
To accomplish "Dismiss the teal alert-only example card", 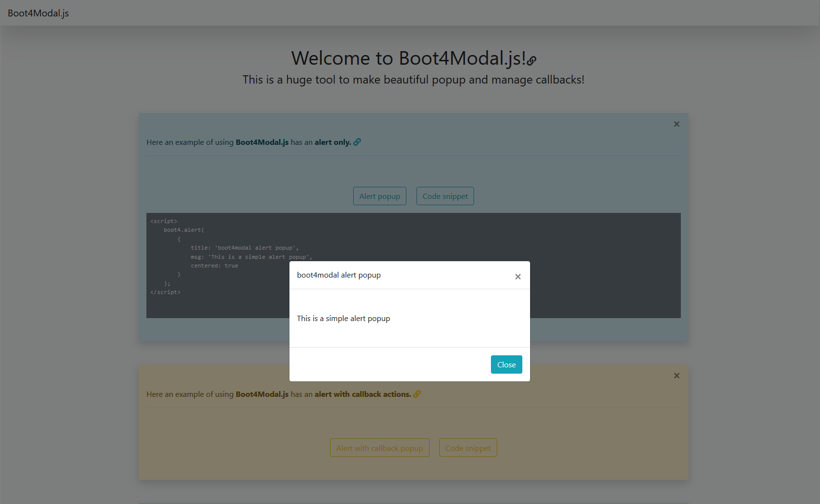I will [x=676, y=124].
